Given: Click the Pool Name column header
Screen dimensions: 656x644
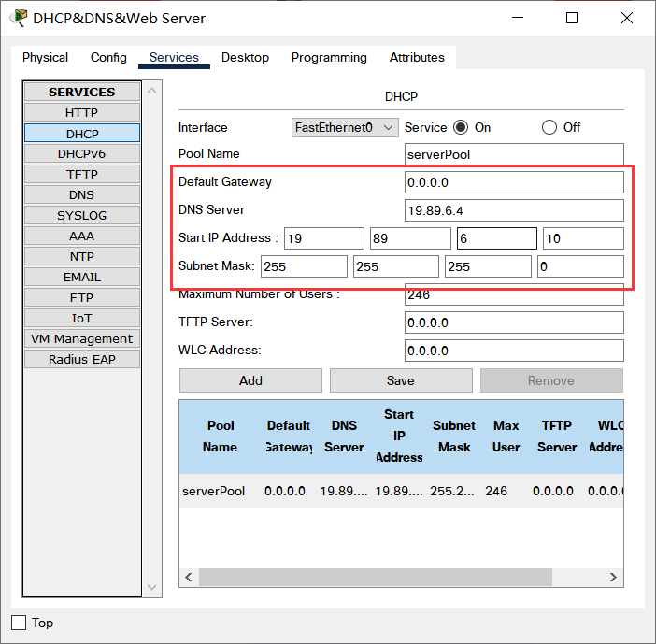Looking at the screenshot, I should [x=220, y=436].
